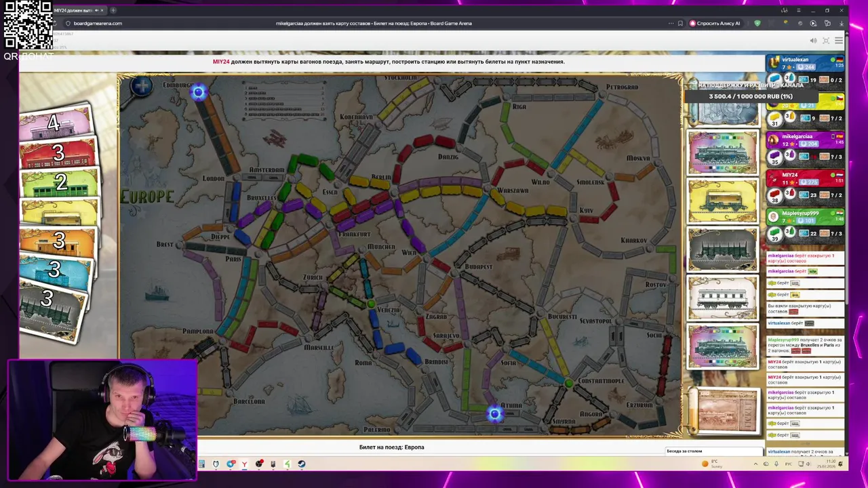Viewport: 868px width, 488px height.
Task: Click Maplesyrup999 player avatar
Action: pyautogui.click(x=773, y=216)
